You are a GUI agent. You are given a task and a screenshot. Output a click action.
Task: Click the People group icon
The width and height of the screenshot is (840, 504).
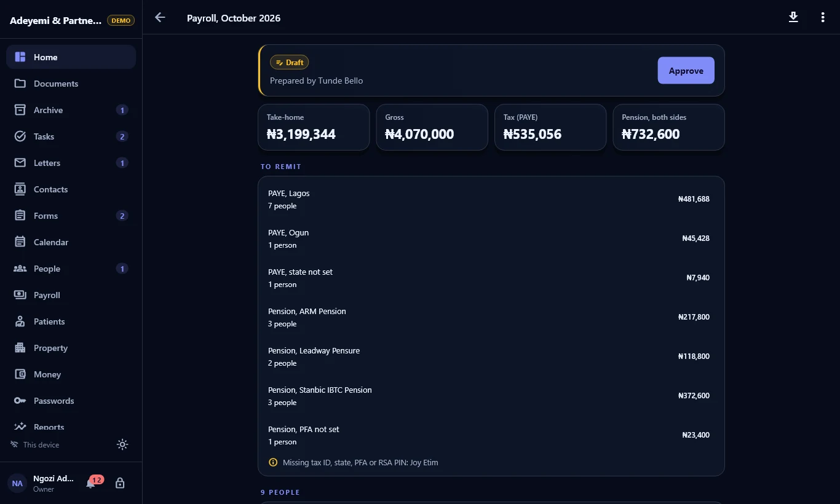tap(20, 269)
